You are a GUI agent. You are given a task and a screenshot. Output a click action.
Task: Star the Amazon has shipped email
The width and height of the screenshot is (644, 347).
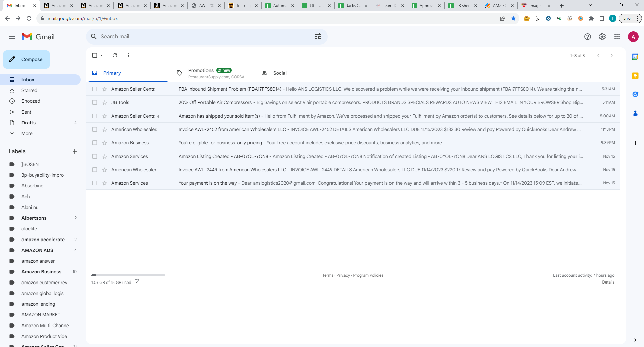coord(105,116)
